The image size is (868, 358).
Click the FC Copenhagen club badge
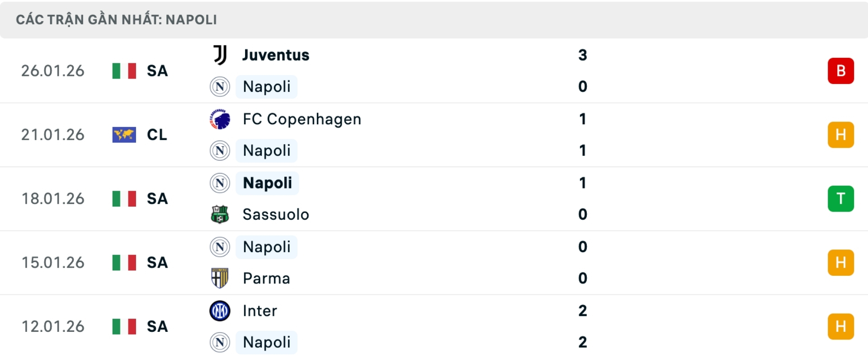220,119
